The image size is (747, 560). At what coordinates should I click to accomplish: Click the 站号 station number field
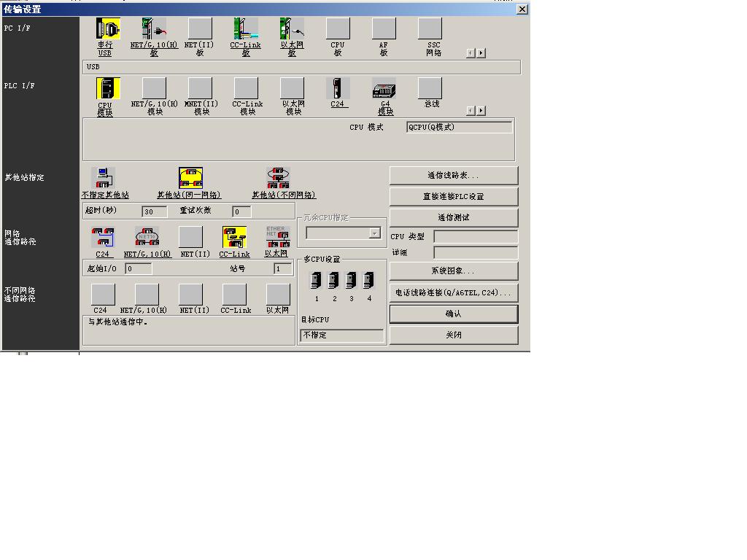point(282,269)
